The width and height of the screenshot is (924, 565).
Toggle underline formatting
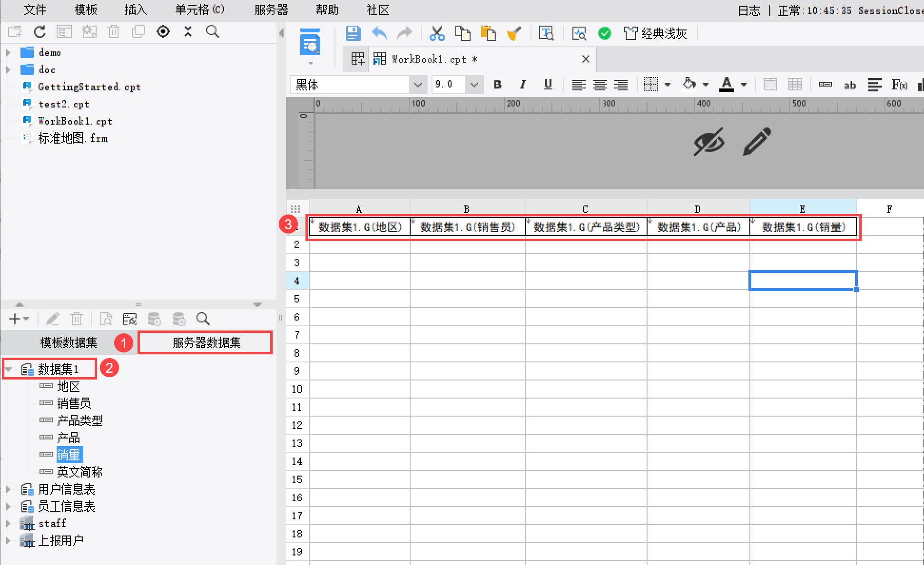(548, 85)
